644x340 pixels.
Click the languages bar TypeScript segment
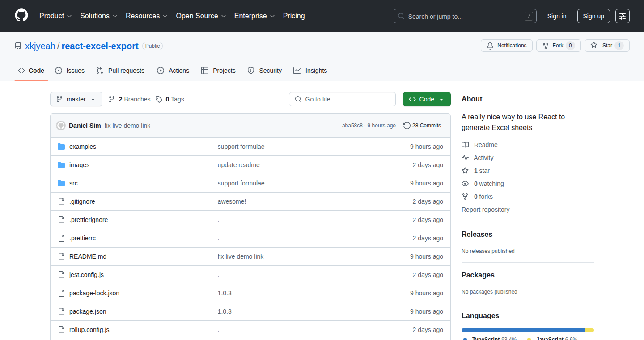[523, 330]
